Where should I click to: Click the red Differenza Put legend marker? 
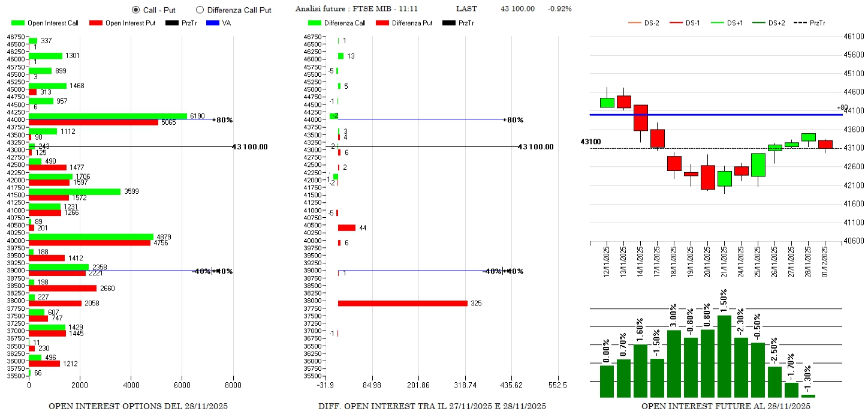click(x=382, y=23)
